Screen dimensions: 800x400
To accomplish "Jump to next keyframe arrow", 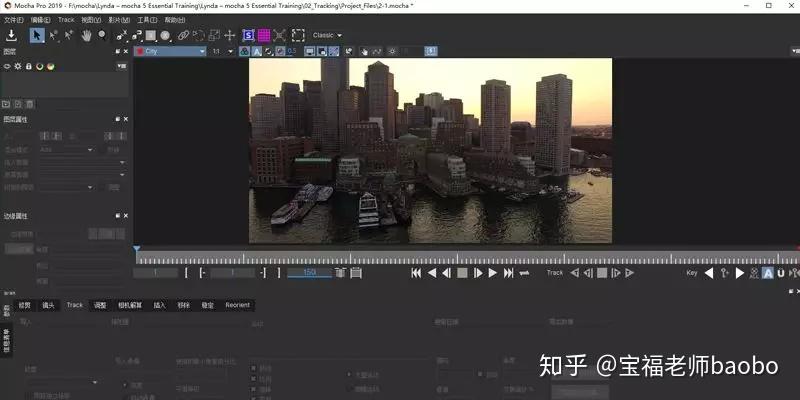I will click(740, 273).
